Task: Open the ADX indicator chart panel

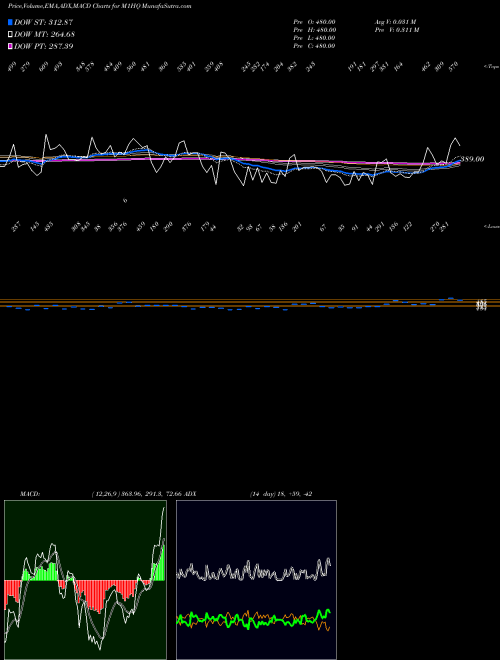Action: pos(256,580)
